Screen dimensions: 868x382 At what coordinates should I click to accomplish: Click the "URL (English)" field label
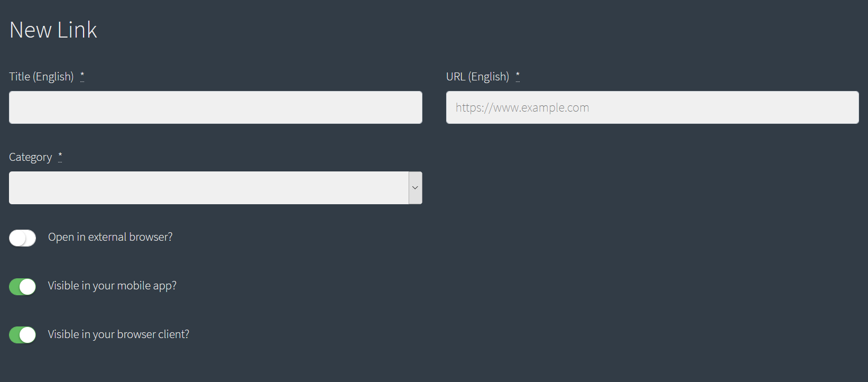point(477,77)
